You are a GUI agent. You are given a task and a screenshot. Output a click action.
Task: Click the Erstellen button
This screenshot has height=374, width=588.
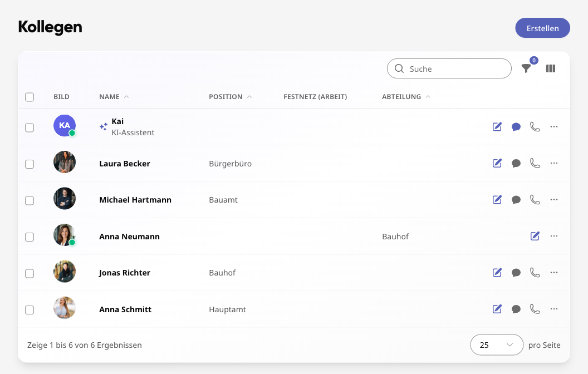tap(543, 28)
